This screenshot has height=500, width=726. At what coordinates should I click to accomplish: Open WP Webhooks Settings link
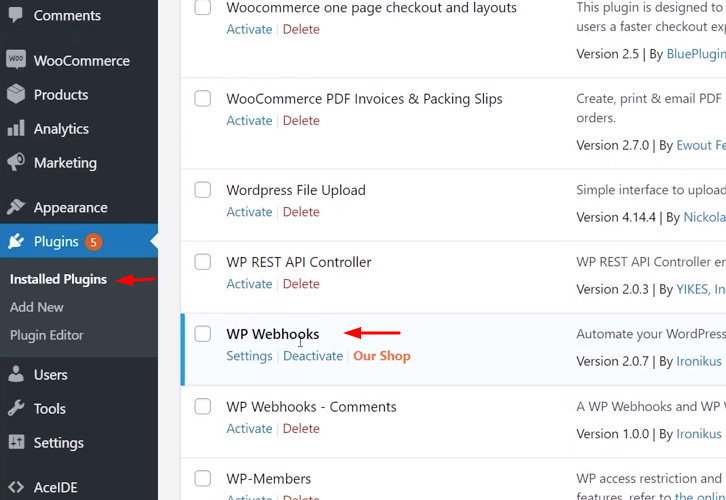click(249, 356)
